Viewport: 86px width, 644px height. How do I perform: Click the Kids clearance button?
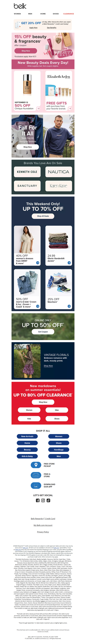pyautogui.click(x=29, y=418)
